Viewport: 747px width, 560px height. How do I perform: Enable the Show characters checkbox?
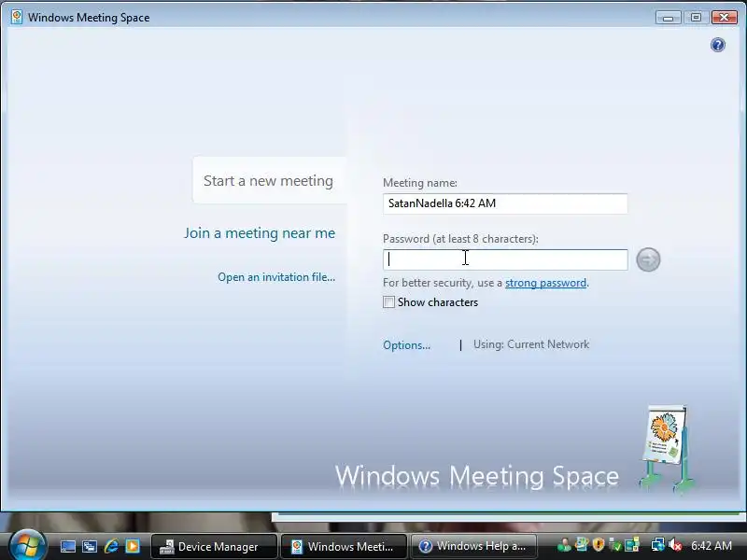(x=388, y=302)
